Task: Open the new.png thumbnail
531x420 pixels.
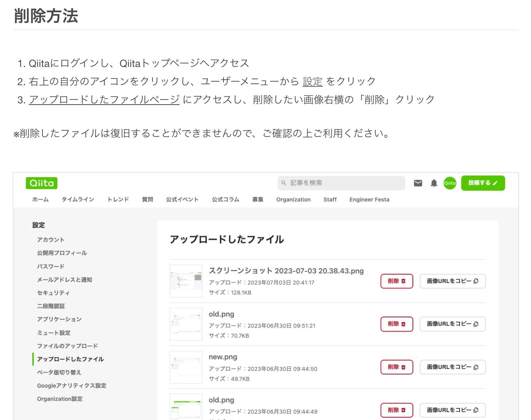Action: click(x=186, y=367)
